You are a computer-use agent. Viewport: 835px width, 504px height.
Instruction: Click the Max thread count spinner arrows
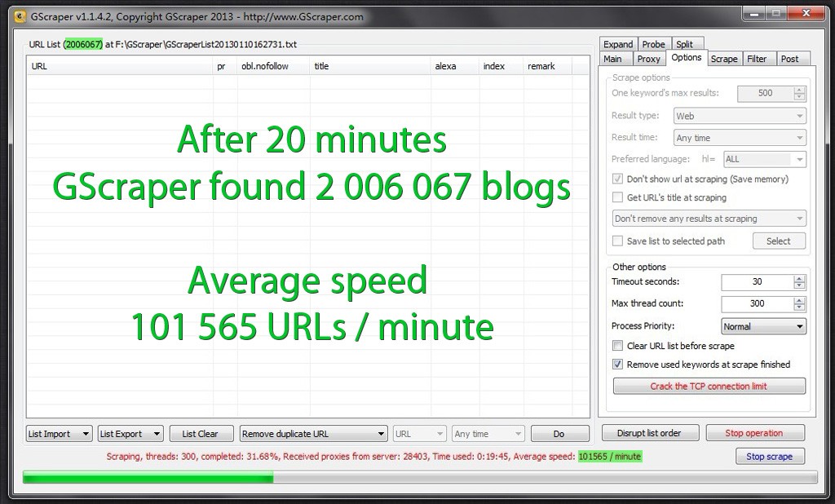pos(799,303)
